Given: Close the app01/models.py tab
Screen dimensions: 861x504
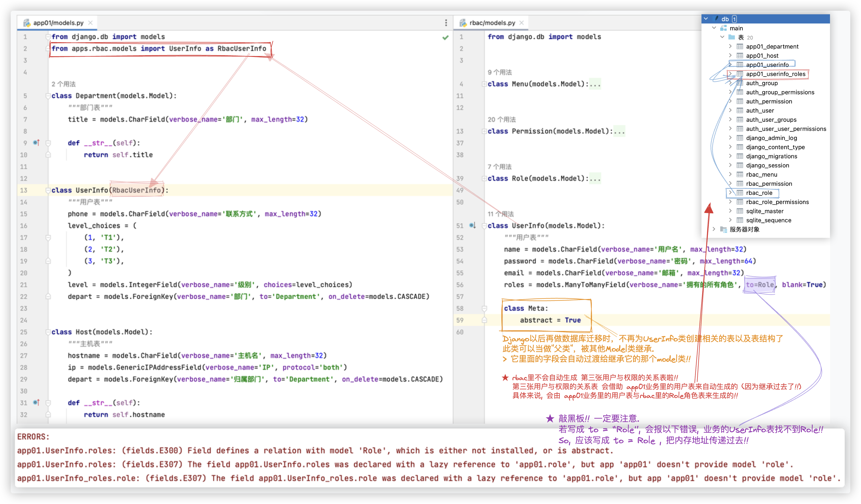Looking at the screenshot, I should click(x=90, y=23).
